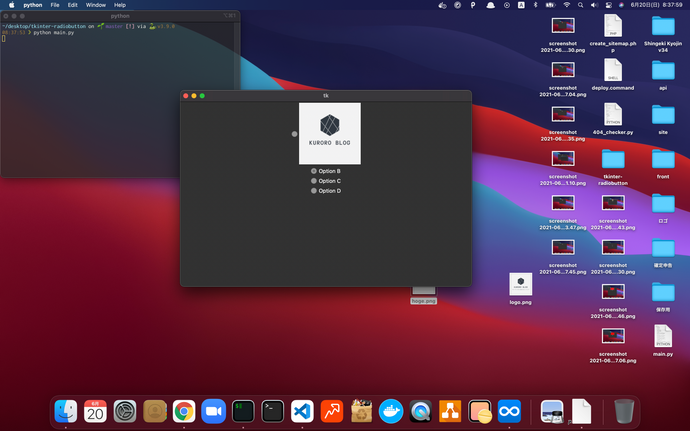690x431 pixels.
Task: Open the blue infinity app in Dock
Action: click(x=509, y=411)
